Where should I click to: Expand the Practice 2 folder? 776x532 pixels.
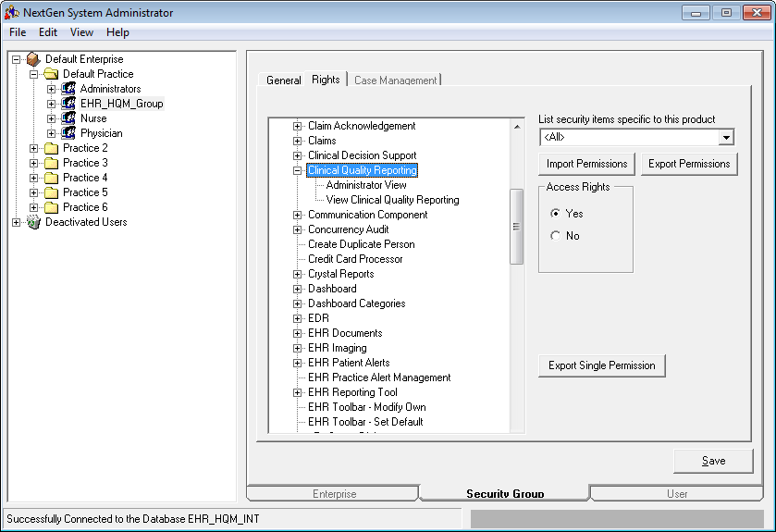click(33, 148)
